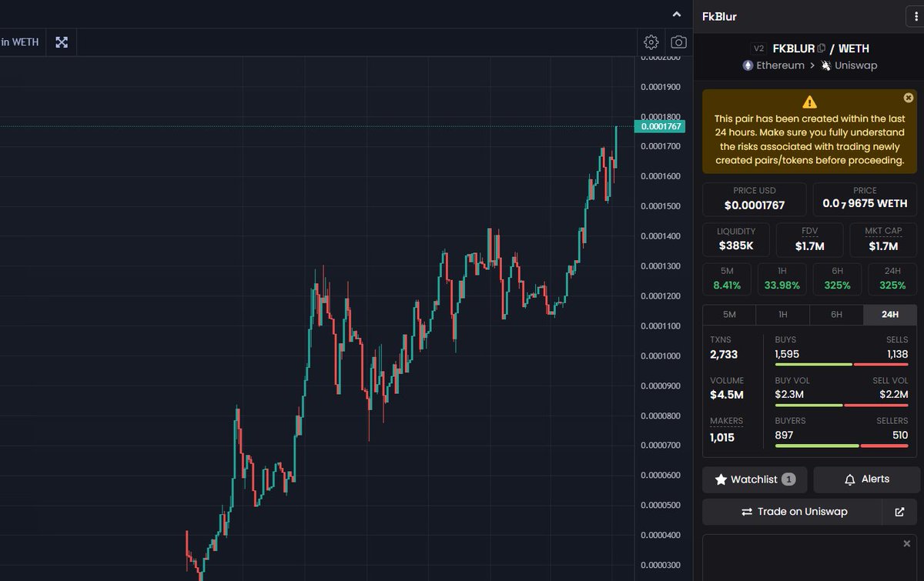Click the 'in WETH' chart toggle
924x581 pixels.
pos(20,42)
